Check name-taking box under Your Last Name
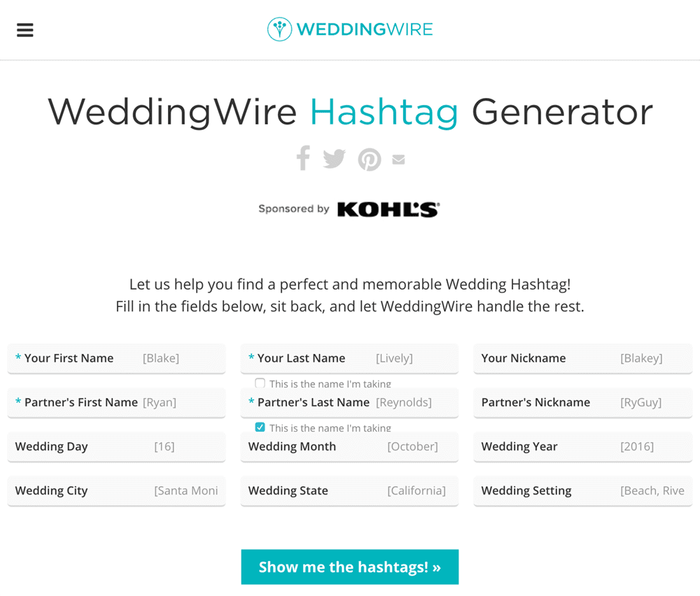The width and height of the screenshot is (700, 596). pos(260,383)
